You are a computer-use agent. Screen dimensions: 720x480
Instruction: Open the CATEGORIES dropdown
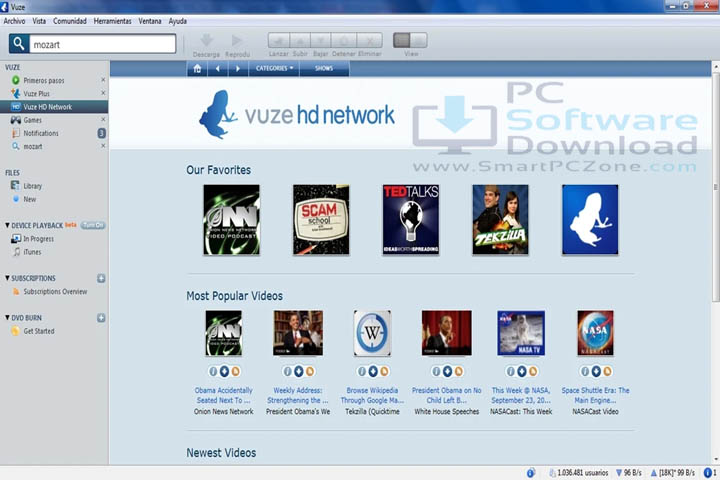click(x=274, y=68)
